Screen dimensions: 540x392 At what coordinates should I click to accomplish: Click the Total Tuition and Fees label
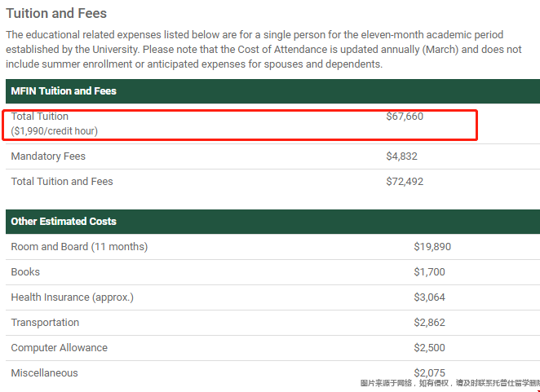coord(62,182)
